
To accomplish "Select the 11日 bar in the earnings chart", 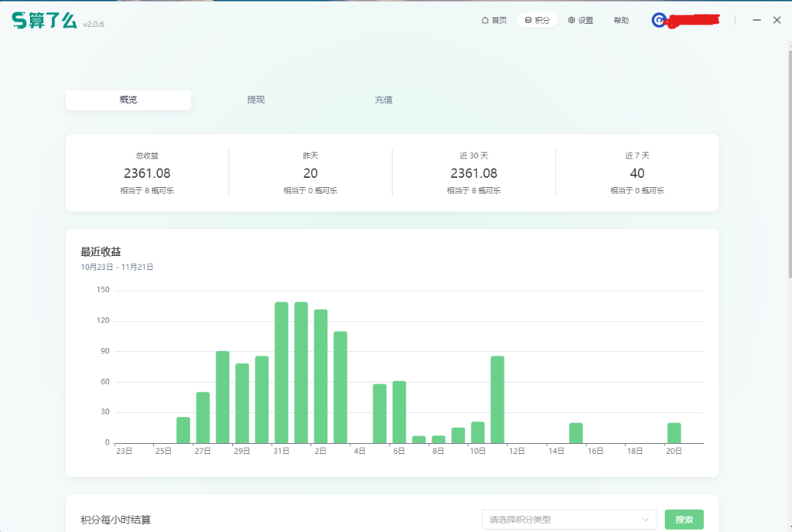I will click(497, 399).
